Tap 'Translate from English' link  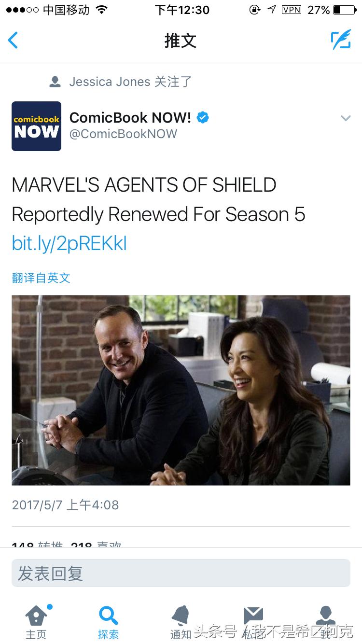tap(41, 278)
